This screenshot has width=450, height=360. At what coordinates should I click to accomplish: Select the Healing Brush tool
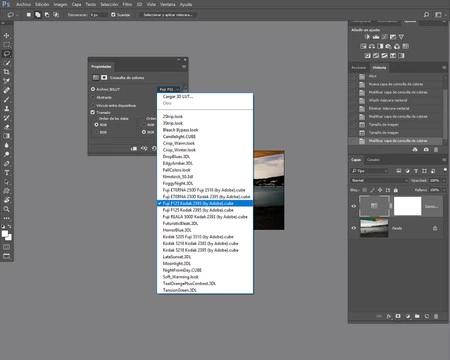click(6, 90)
